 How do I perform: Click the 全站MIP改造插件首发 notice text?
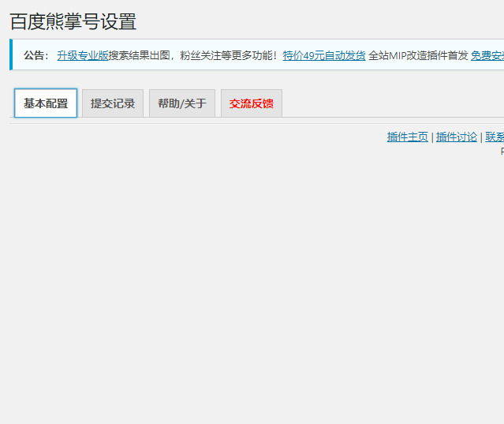point(418,55)
